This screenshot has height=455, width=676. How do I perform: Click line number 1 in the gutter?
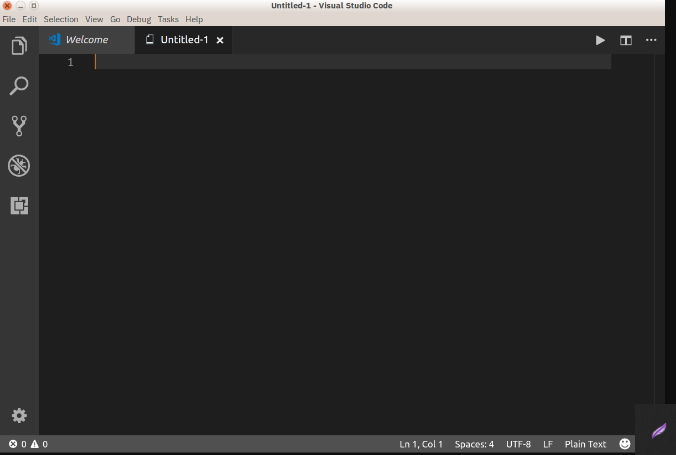pos(70,63)
